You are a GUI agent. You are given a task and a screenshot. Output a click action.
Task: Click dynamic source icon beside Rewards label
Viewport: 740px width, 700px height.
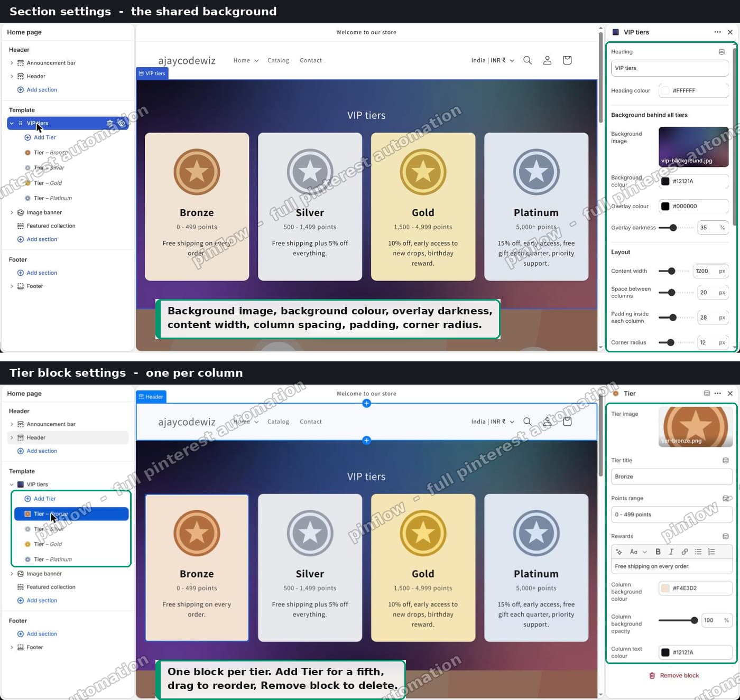pos(726,536)
